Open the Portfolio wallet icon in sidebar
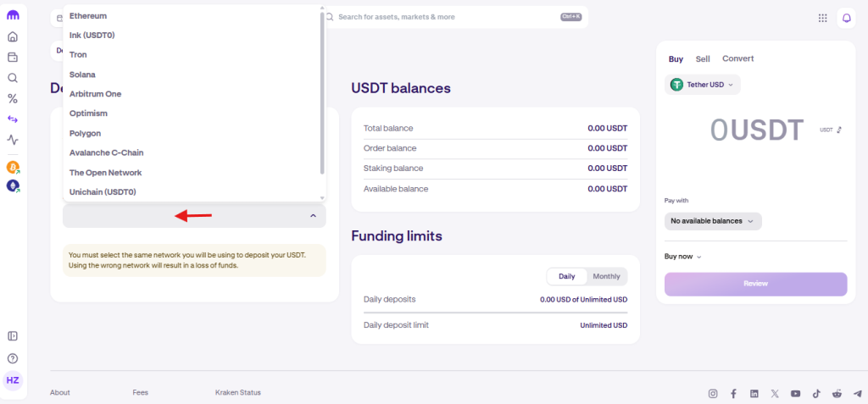 click(x=13, y=58)
